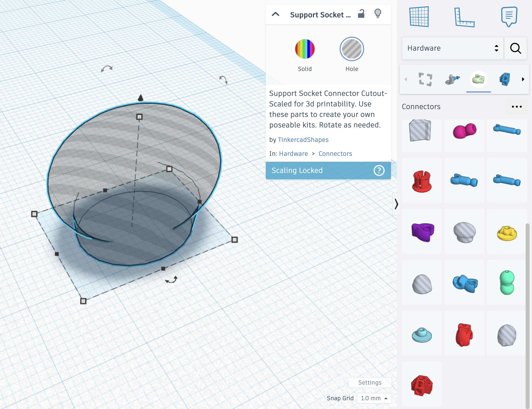Open the Connectors more options menu
This screenshot has height=409, width=532.
pyautogui.click(x=517, y=107)
